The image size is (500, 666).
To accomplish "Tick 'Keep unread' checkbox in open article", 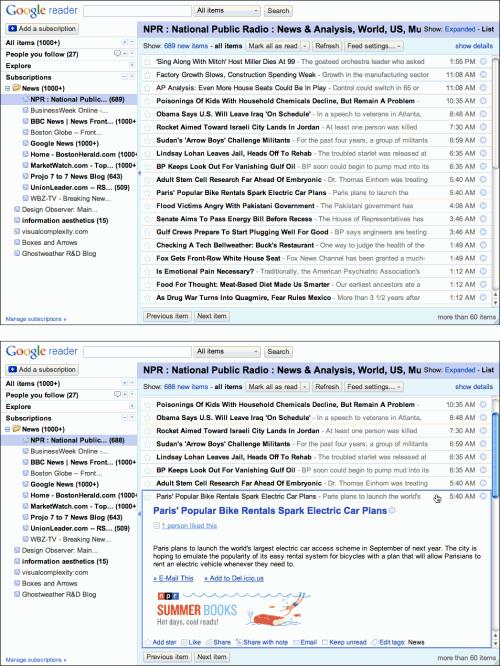I will coord(325,642).
